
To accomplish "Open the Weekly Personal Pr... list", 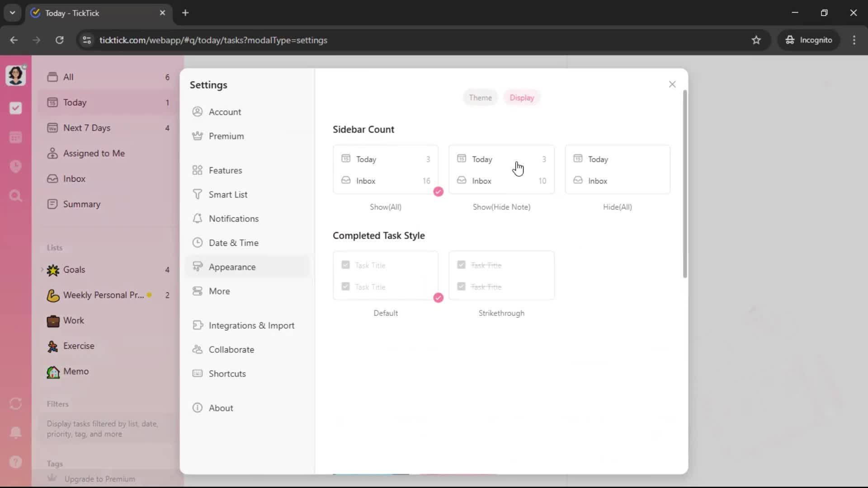I will coord(103,295).
